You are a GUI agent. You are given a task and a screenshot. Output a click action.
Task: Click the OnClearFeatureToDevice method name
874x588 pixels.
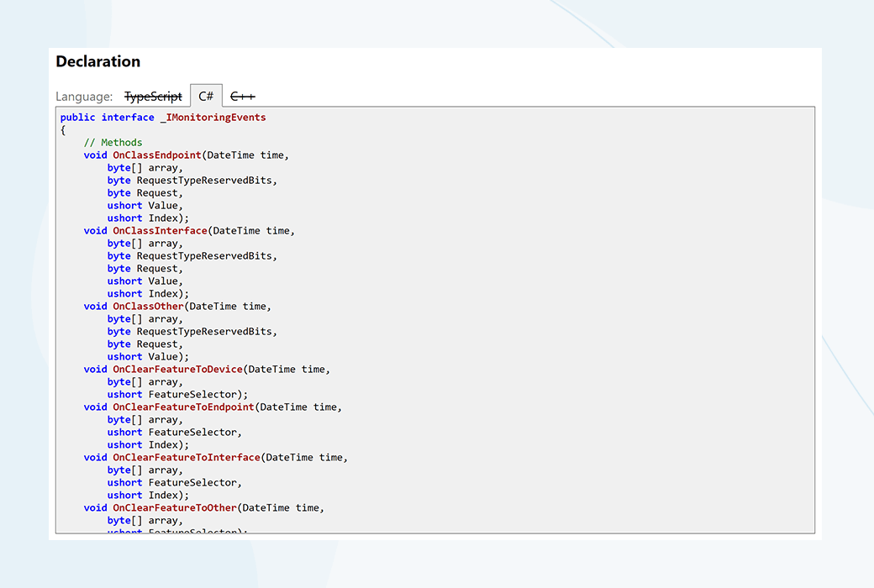(177, 370)
